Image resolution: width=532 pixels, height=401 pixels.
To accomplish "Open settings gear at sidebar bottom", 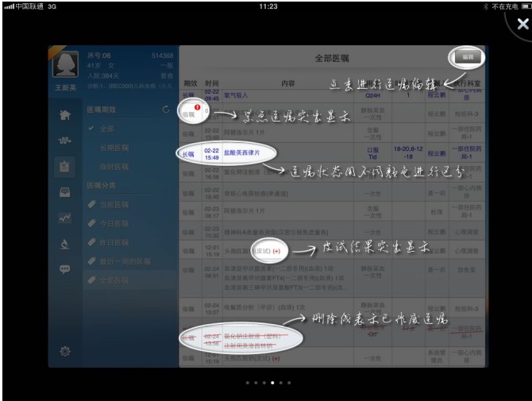I will point(64,351).
